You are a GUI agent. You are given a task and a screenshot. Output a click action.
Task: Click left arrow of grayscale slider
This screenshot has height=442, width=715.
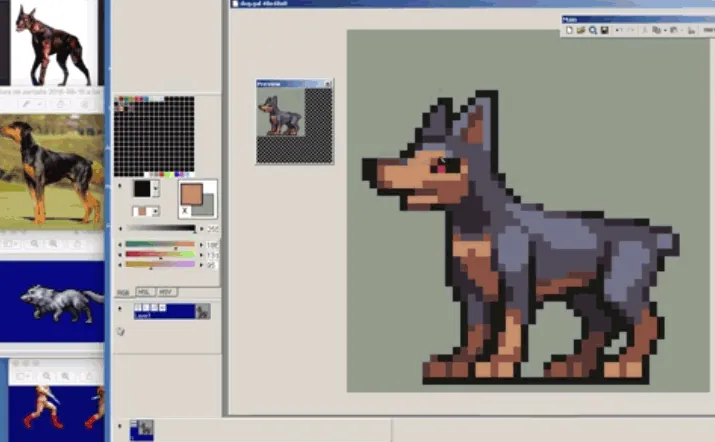pos(120,229)
